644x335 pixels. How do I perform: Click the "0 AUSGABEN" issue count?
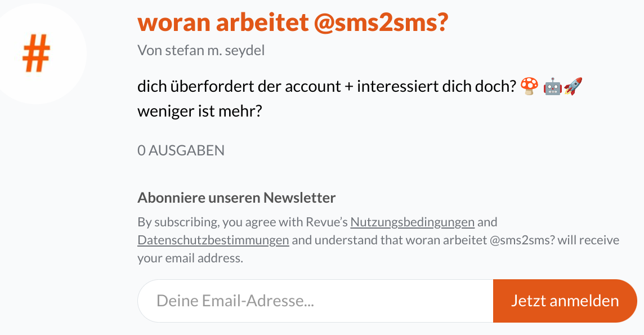pyautogui.click(x=181, y=150)
